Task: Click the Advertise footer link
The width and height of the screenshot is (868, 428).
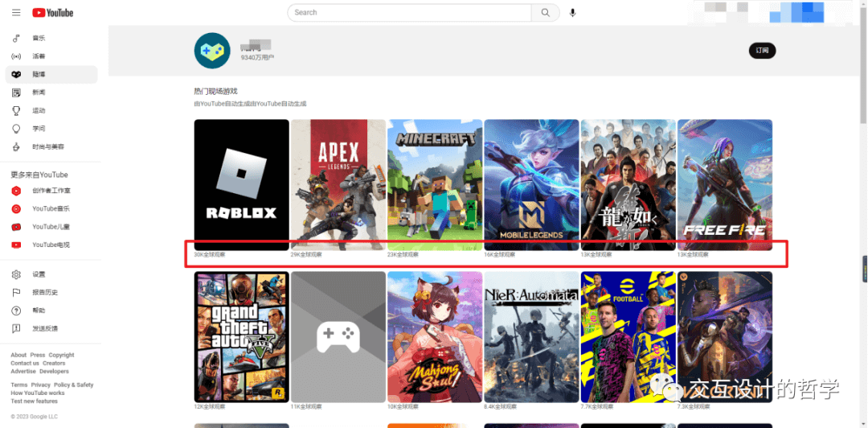Action: (23, 372)
